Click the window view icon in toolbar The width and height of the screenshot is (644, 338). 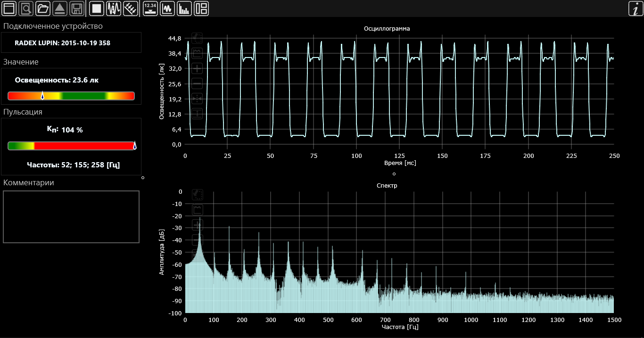pyautogui.click(x=9, y=8)
